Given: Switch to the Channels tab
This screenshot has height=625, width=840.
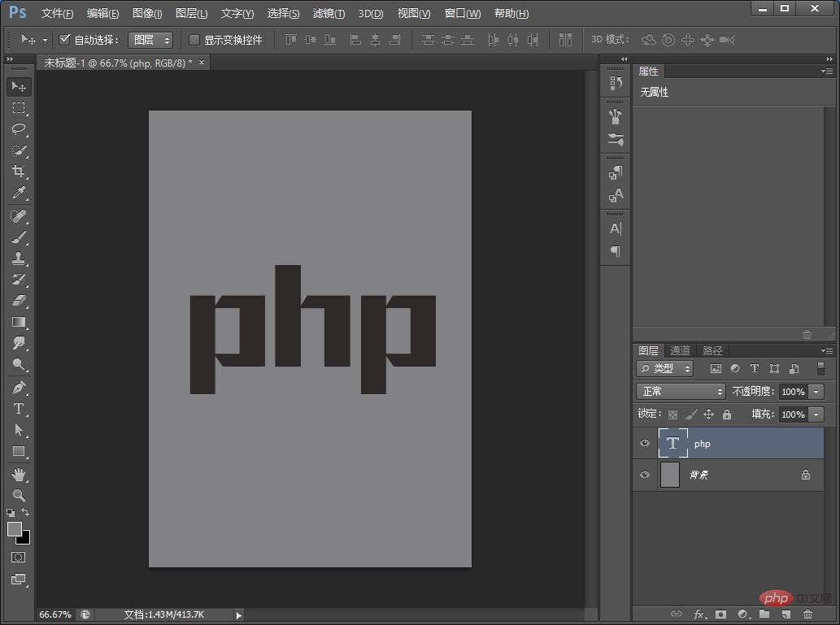Looking at the screenshot, I should click(x=681, y=351).
